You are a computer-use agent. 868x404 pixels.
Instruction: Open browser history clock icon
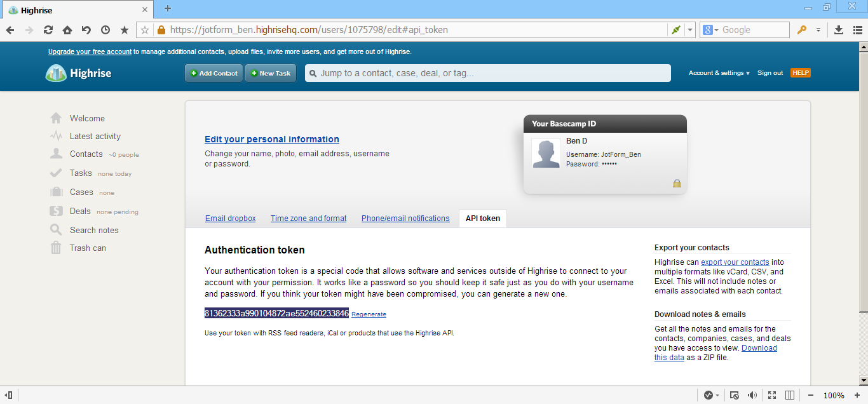pyautogui.click(x=105, y=30)
